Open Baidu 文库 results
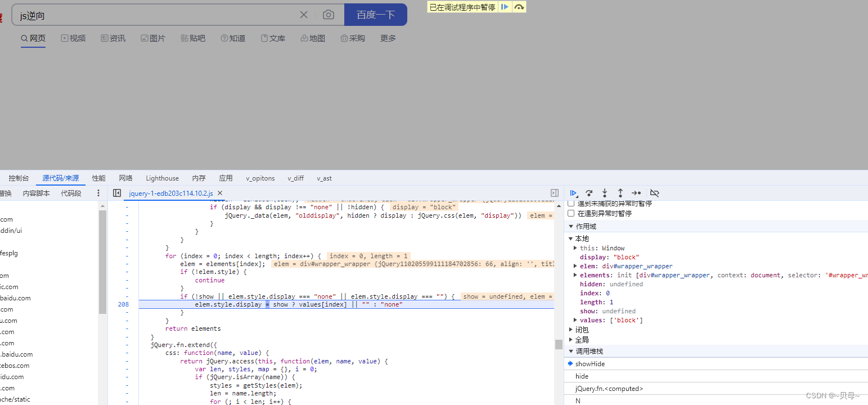This screenshot has width=868, height=405. coord(273,38)
